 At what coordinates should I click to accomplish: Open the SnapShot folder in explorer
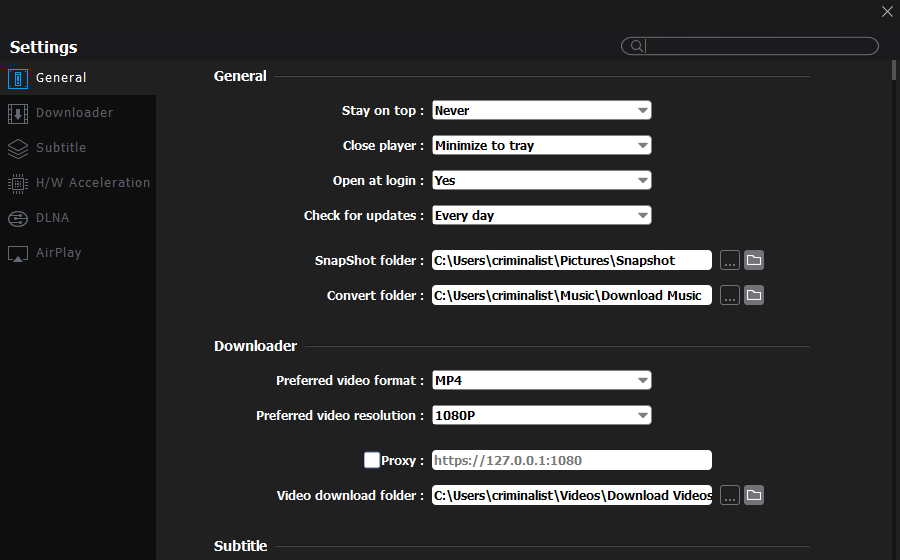[x=754, y=260]
